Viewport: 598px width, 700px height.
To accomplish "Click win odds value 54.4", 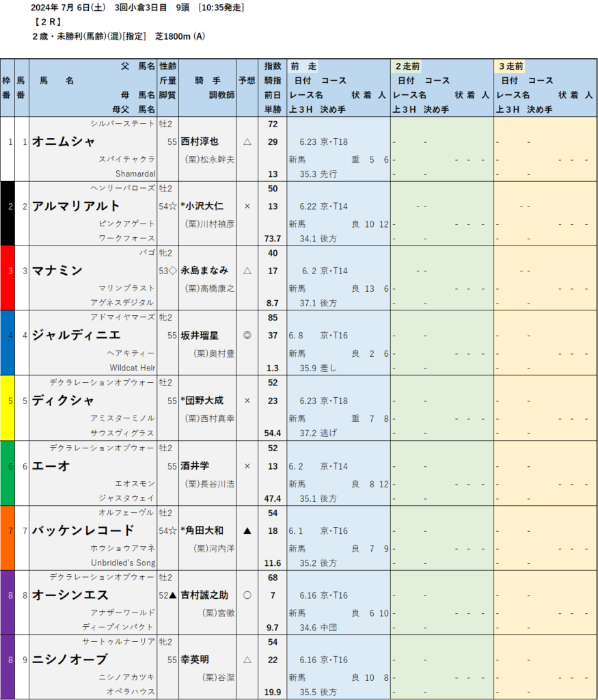I will pyautogui.click(x=273, y=433).
